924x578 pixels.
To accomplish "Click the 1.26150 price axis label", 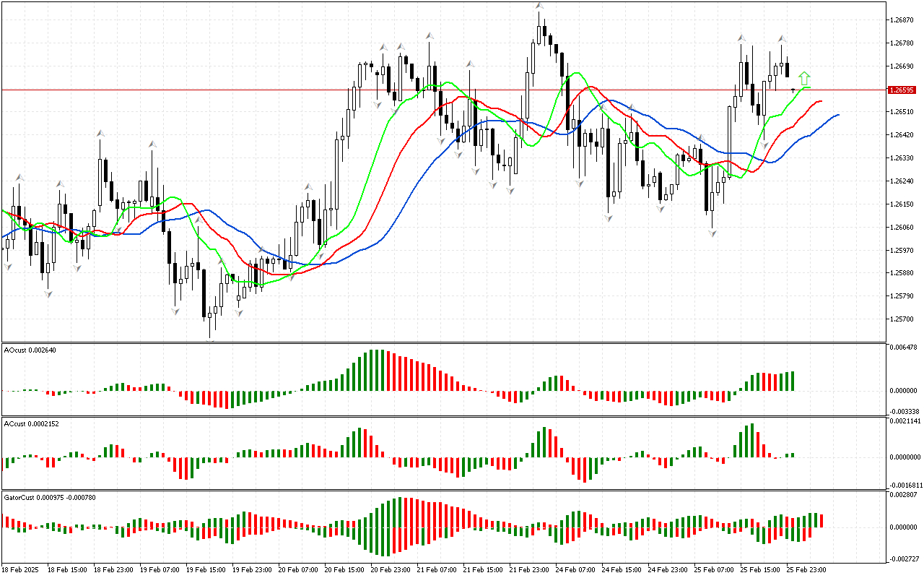I will tap(902, 204).
